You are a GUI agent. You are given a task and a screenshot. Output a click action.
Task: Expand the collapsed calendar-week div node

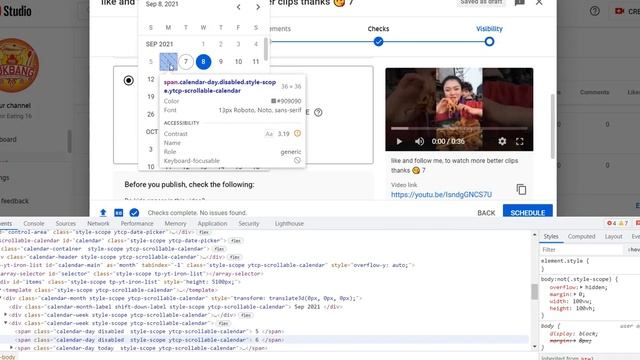[6, 315]
